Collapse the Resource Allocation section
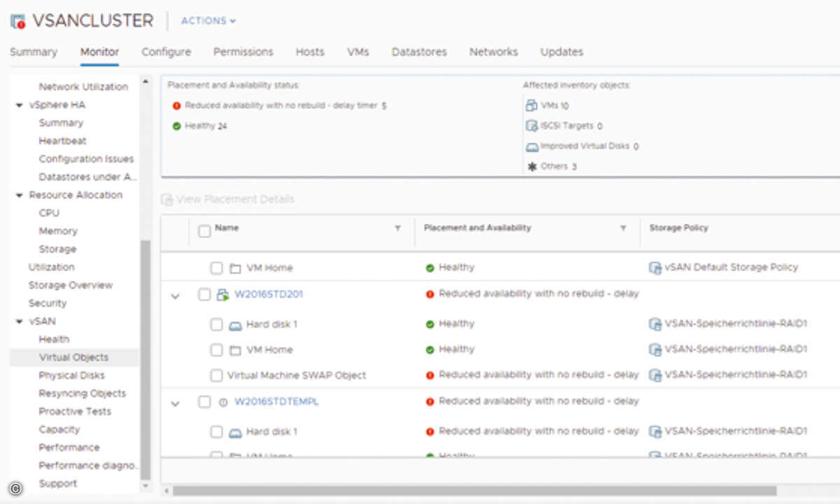The image size is (840, 504). coord(19,195)
